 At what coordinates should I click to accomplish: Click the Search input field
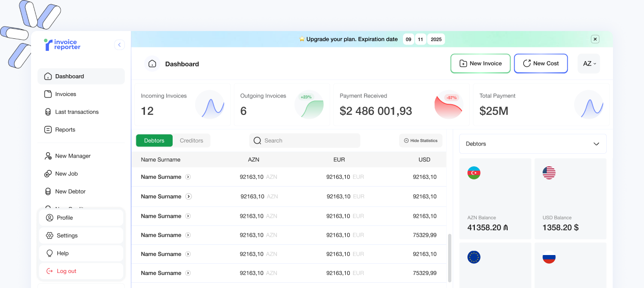305,141
